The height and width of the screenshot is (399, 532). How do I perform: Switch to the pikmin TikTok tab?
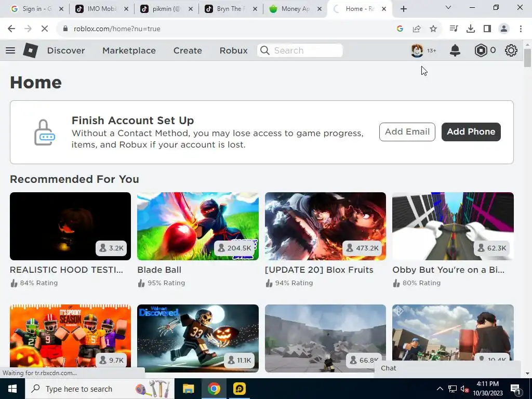166,9
